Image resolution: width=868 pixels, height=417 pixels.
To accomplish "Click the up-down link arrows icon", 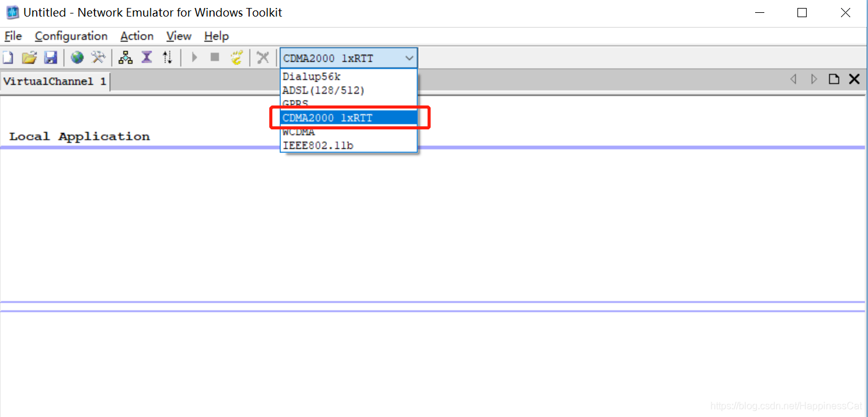I will [x=167, y=56].
